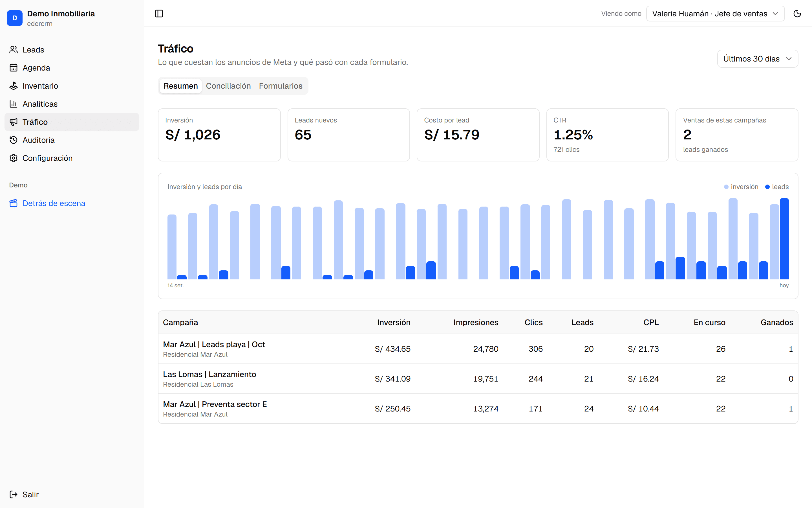The image size is (812, 508).
Task: Click the Ganados column header
Action: click(777, 323)
